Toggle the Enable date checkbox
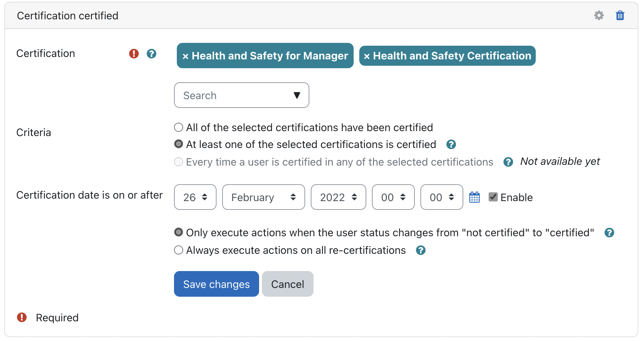This screenshot has height=341, width=644. point(493,197)
